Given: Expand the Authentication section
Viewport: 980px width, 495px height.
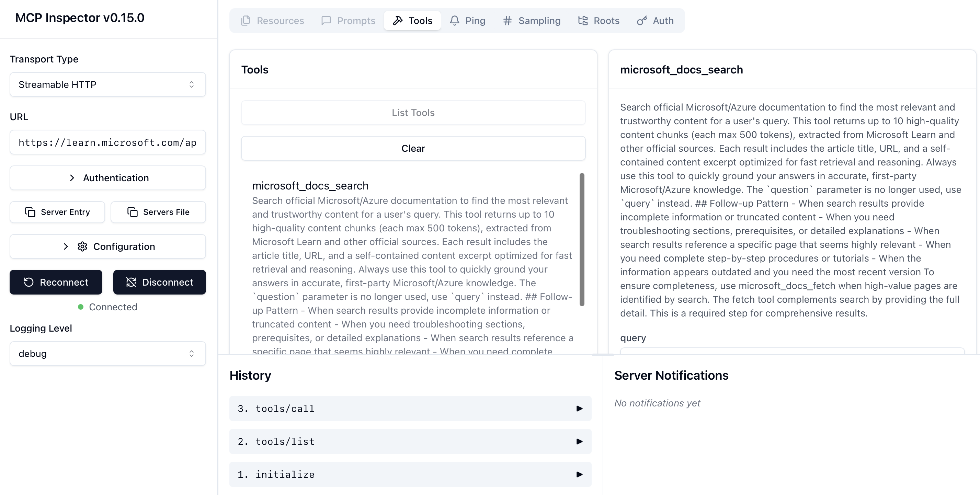Looking at the screenshot, I should click(108, 177).
